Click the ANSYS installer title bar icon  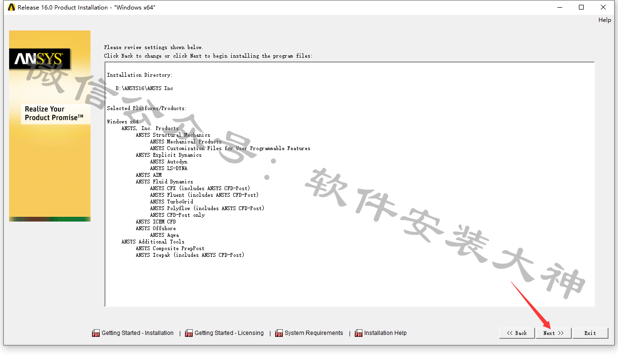pyautogui.click(x=11, y=7)
